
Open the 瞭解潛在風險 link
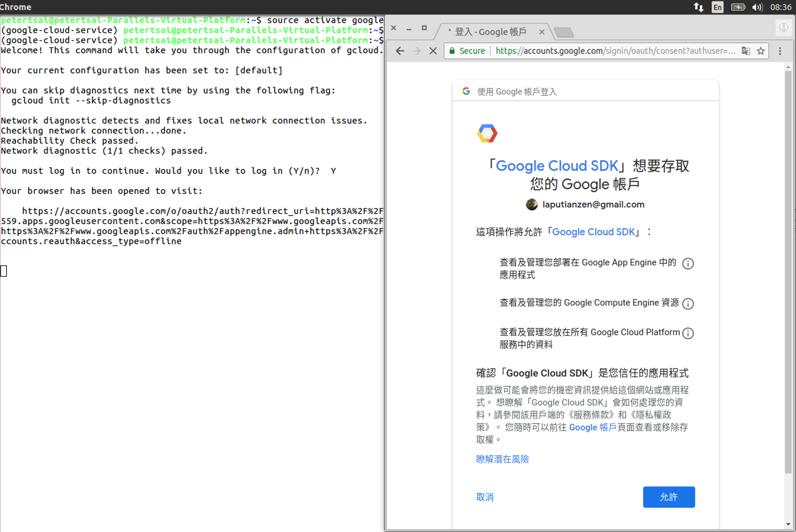click(x=502, y=459)
